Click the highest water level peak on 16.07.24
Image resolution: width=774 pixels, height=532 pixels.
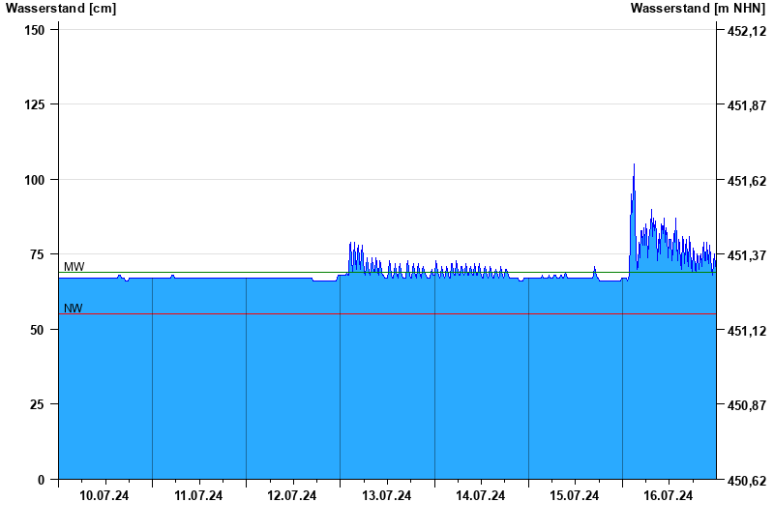click(x=634, y=165)
